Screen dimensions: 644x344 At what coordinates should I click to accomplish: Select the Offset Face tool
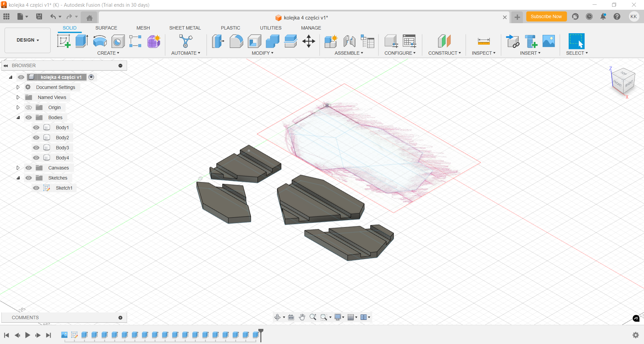coord(291,41)
